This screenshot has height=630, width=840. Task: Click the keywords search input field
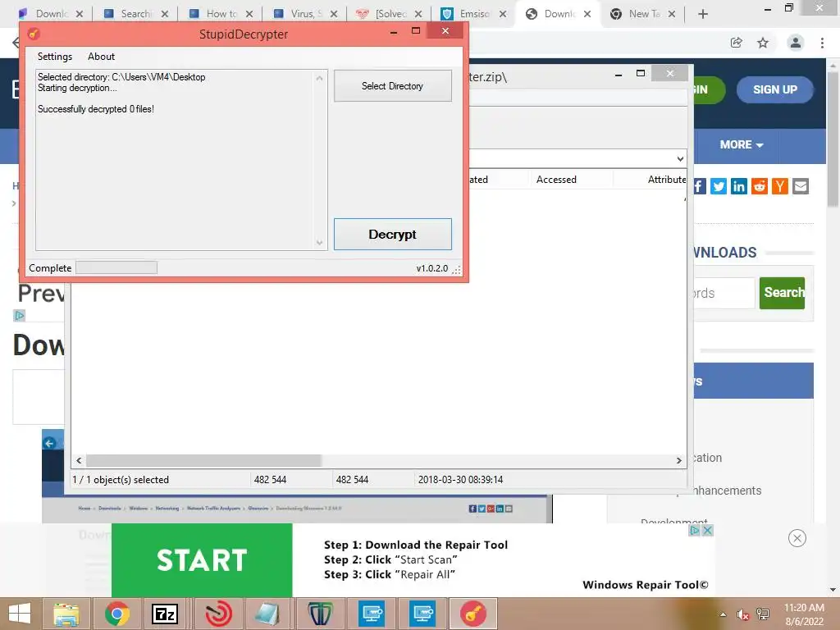click(724, 293)
